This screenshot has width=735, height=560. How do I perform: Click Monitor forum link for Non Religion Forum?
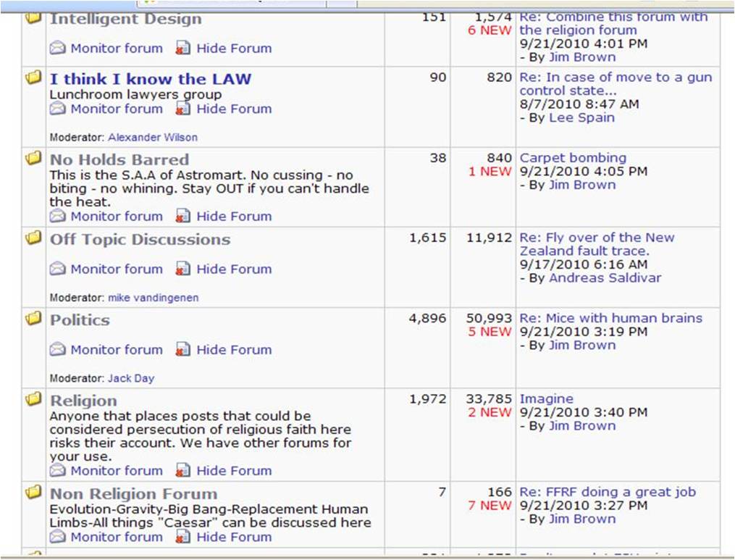pyautogui.click(x=117, y=537)
